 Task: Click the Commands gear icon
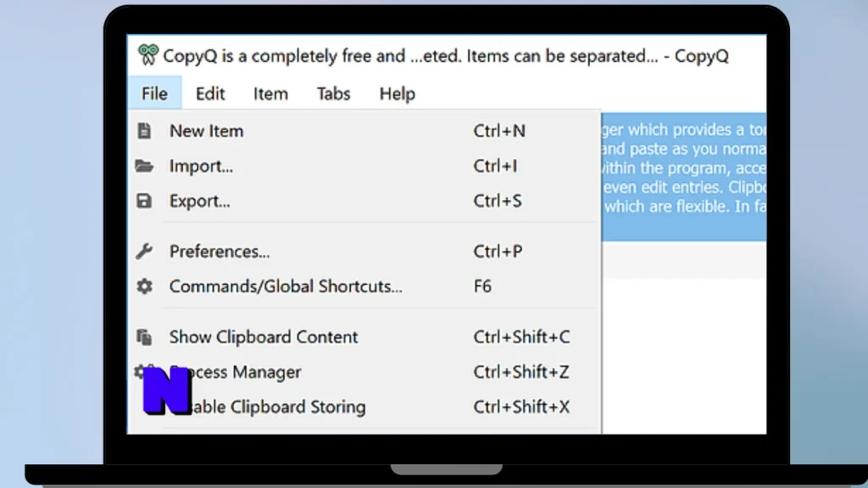(144, 286)
